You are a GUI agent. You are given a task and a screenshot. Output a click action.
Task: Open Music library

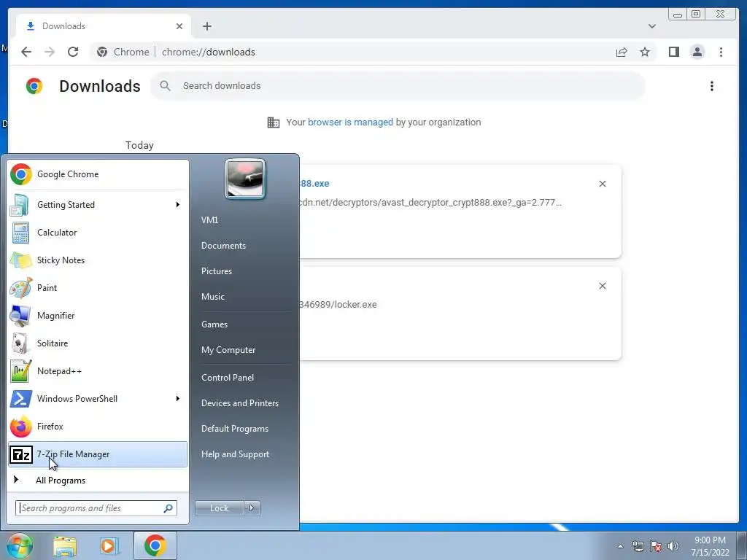pyautogui.click(x=212, y=297)
